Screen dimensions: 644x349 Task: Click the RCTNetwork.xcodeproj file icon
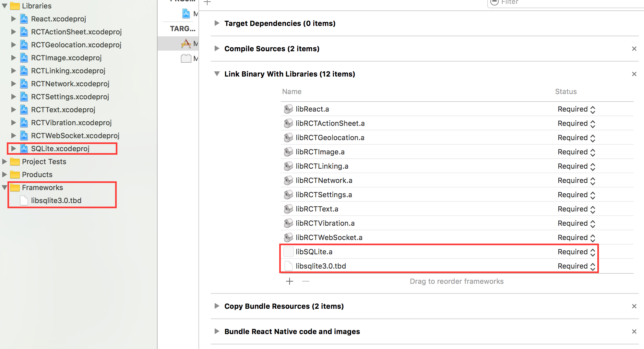pyautogui.click(x=24, y=84)
